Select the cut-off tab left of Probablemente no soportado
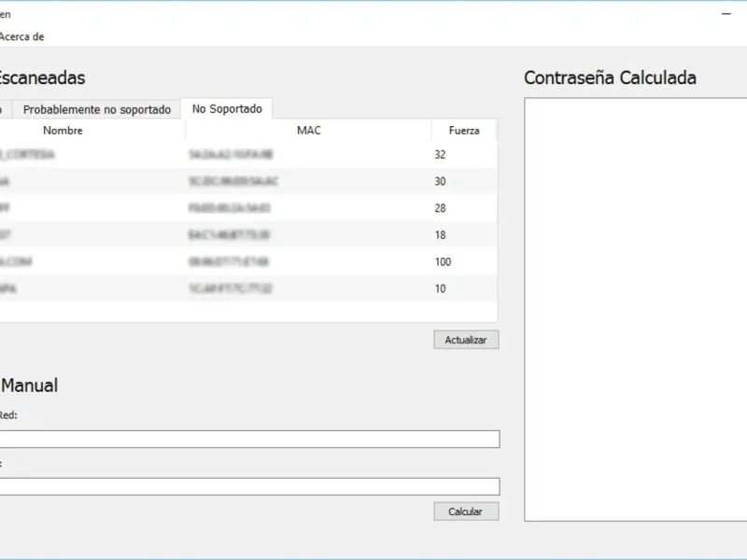 [3, 109]
